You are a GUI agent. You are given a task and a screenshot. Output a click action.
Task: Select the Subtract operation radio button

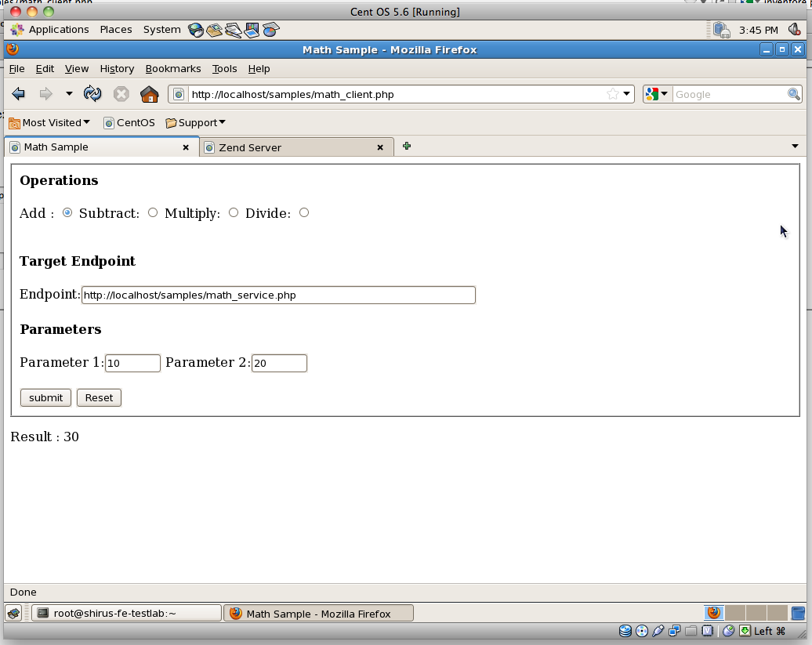(153, 212)
